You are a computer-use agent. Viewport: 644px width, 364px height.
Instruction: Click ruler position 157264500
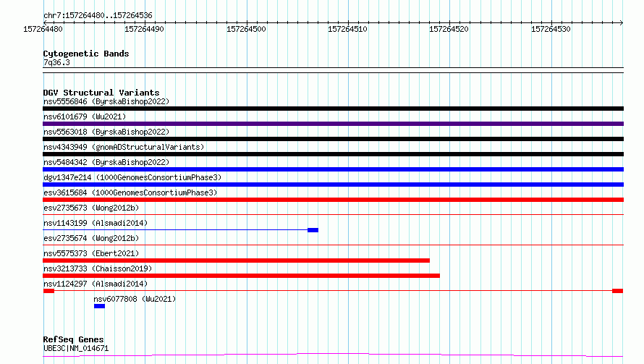(246, 29)
